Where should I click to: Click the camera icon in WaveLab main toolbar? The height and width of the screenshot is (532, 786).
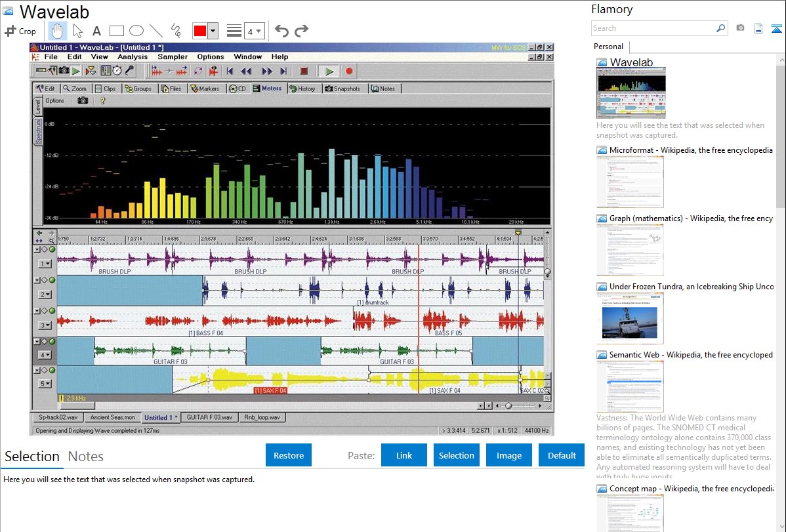[x=64, y=71]
